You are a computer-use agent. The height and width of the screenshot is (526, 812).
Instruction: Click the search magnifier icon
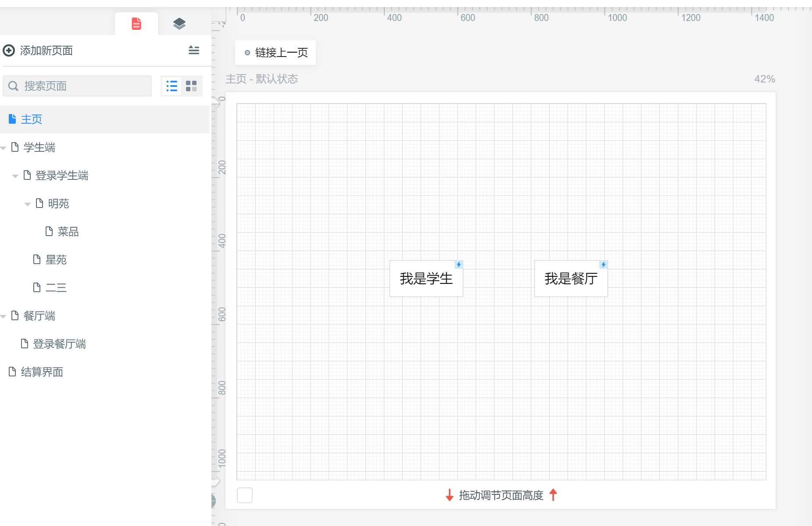[14, 86]
